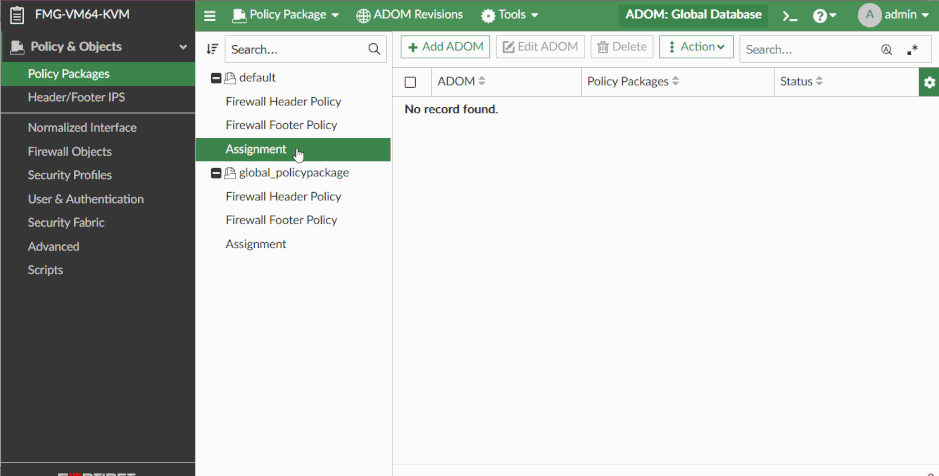Open ADOM Revisions
The image size is (939, 476).
(409, 15)
